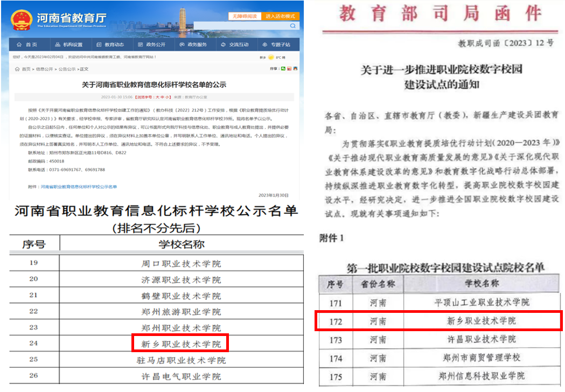The image size is (565, 392).
Task: Select 郑州旅游职业学院 in row 22
Action: click(182, 312)
